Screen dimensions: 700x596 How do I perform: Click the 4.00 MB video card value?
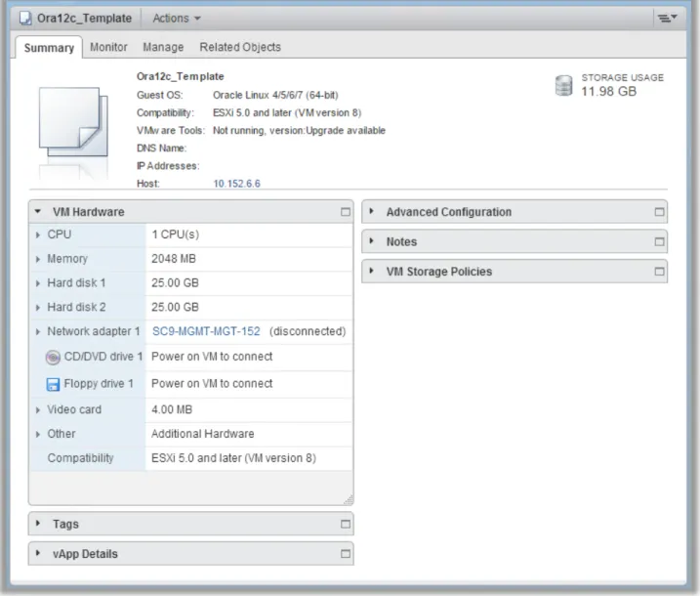point(172,409)
